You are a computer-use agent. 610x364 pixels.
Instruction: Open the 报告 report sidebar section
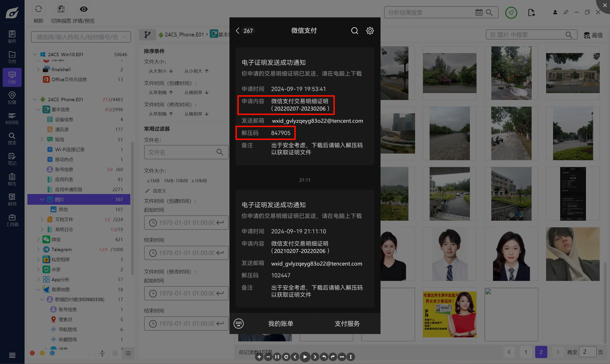pos(12,179)
